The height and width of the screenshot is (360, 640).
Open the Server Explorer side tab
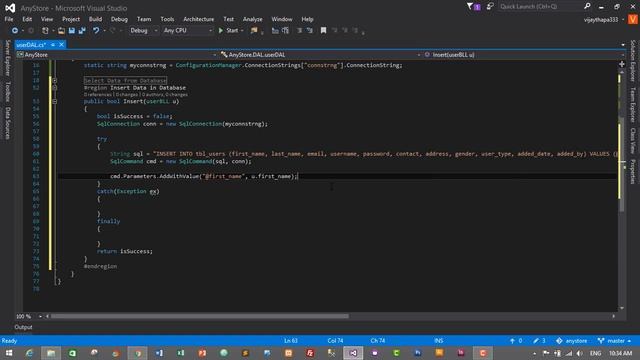point(7,58)
